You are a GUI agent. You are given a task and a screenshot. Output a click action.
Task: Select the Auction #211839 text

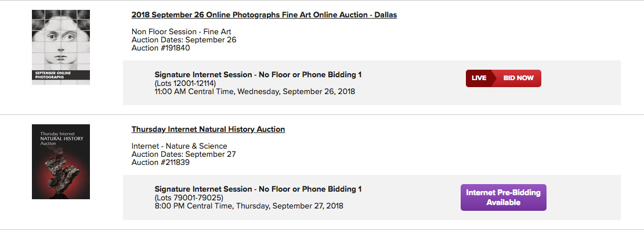point(161,162)
